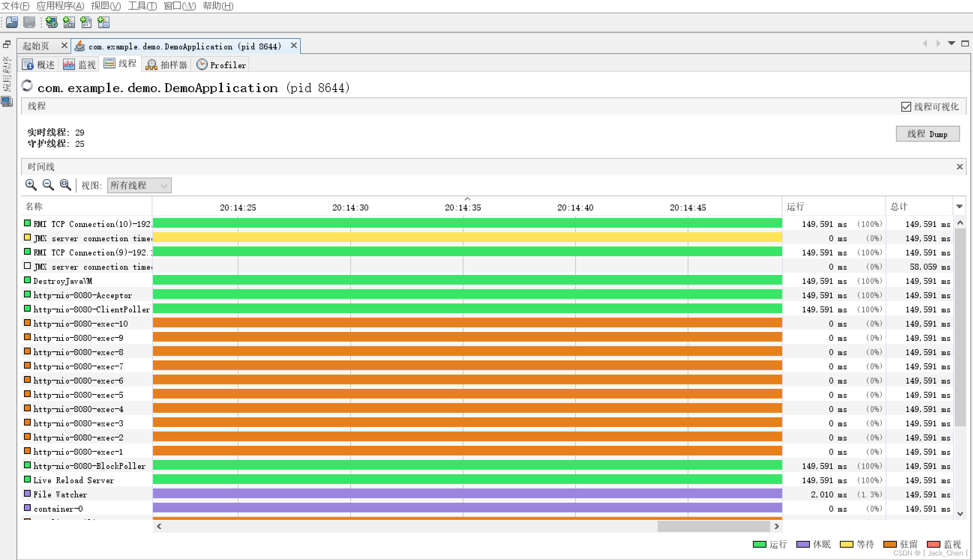Screen dimensions: 973x560
Task: Switch to the 抽样器 tab
Action: tap(166, 64)
